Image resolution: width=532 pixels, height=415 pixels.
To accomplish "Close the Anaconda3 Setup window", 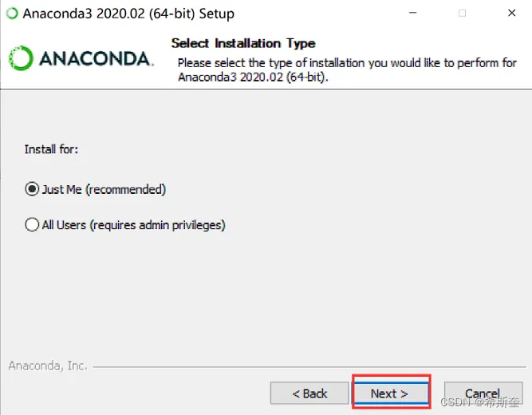I will coord(511,13).
